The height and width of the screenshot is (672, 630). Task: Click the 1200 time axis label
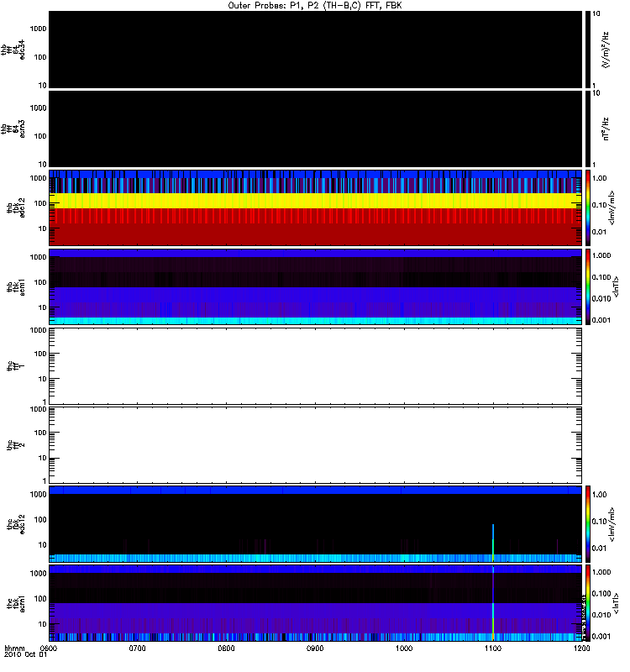click(581, 648)
